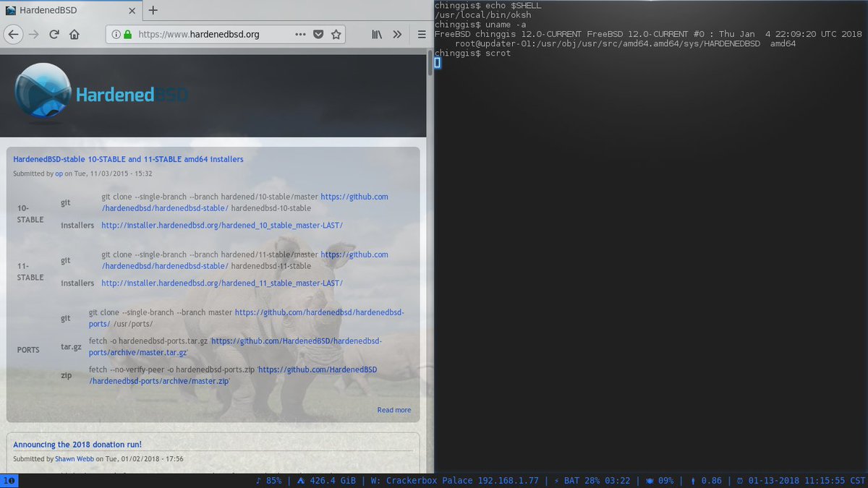
Task: Reload the HardenedBSD page
Action: coord(54,34)
